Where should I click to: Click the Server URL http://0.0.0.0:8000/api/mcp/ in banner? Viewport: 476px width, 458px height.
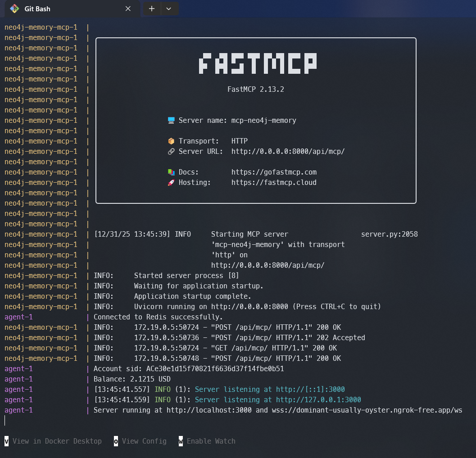[x=288, y=151]
